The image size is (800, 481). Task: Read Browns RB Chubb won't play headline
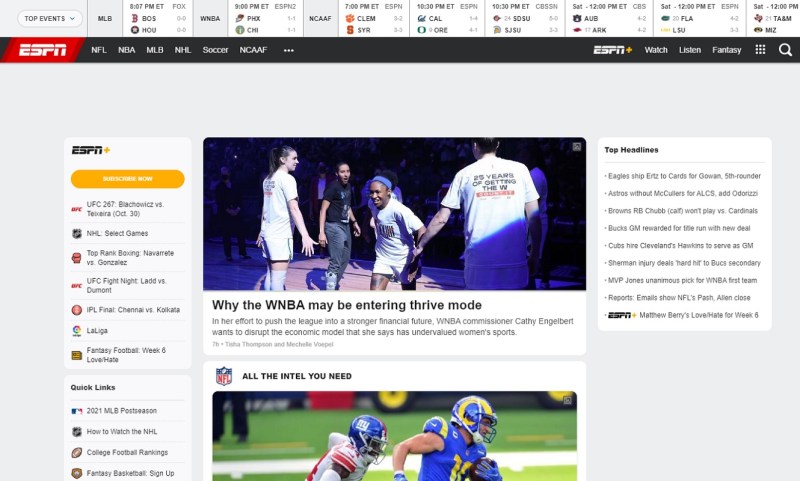pyautogui.click(x=683, y=211)
